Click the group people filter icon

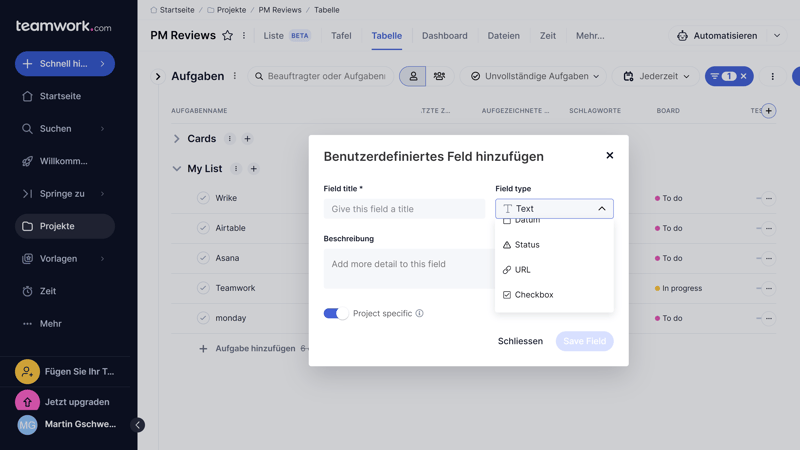tap(439, 76)
